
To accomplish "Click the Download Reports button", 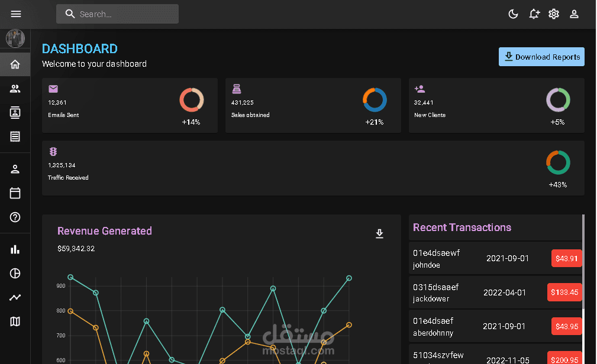I will coord(541,57).
